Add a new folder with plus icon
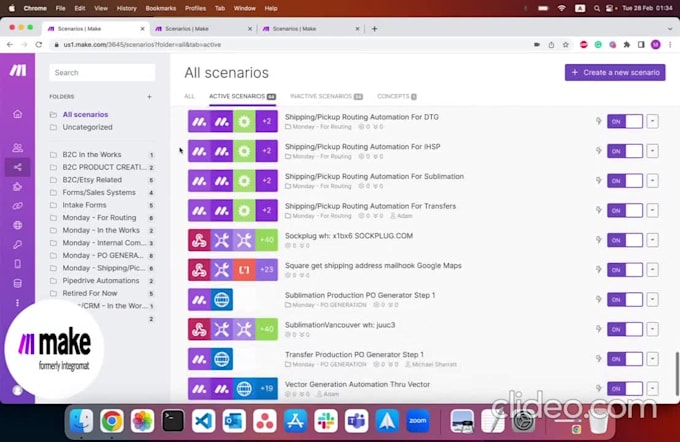This screenshot has width=680, height=442. click(x=149, y=97)
